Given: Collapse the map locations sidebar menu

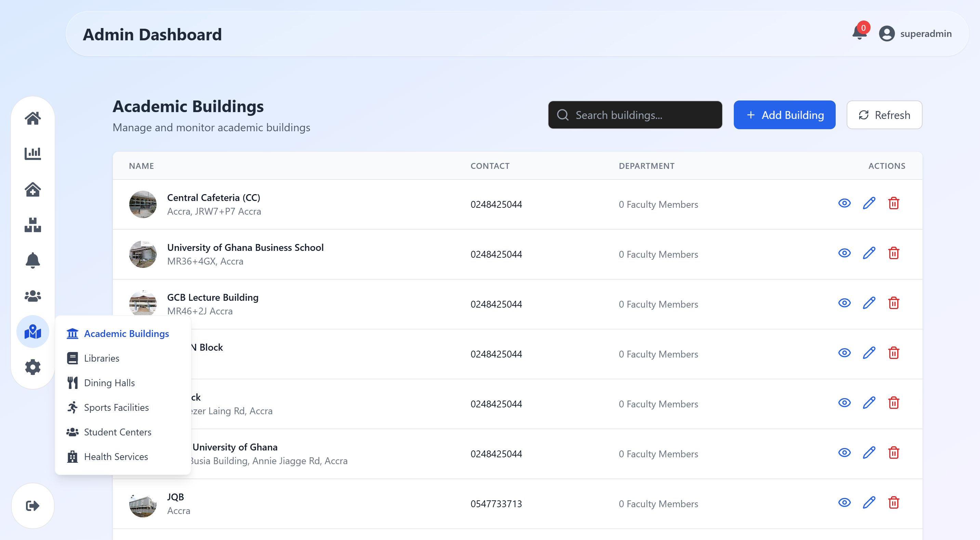Looking at the screenshot, I should [33, 332].
